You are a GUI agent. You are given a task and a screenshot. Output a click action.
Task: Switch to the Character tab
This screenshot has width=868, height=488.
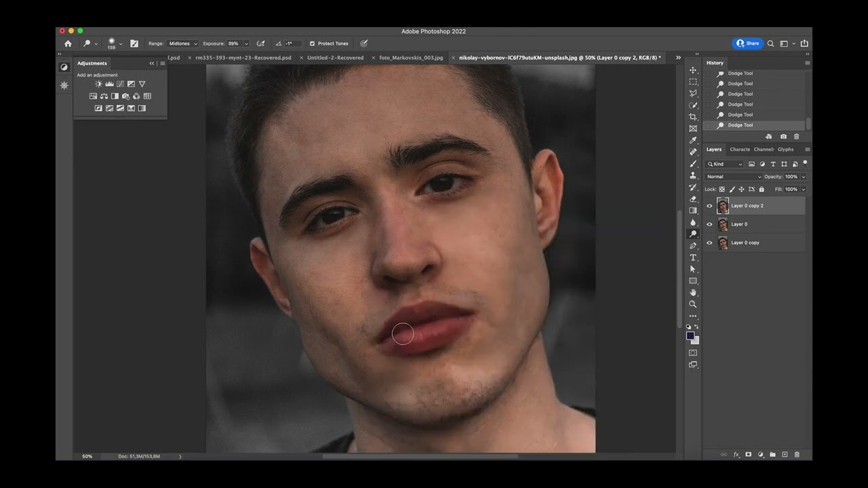(x=740, y=149)
